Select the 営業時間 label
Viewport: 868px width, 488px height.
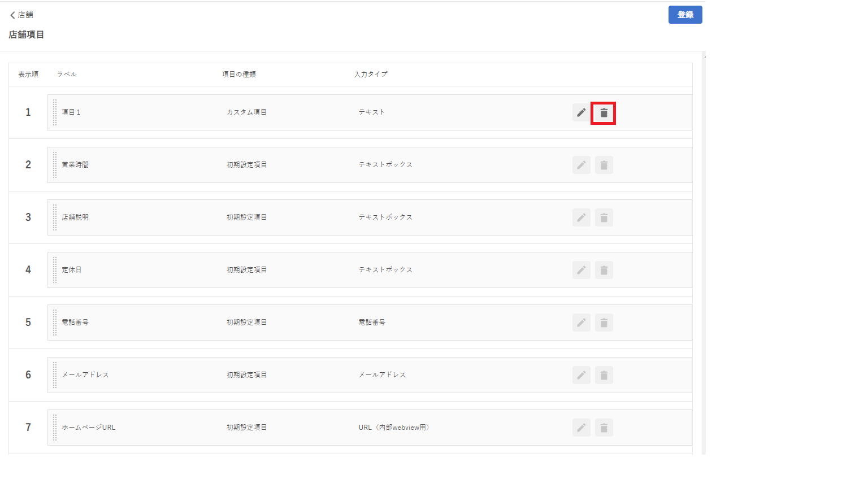click(x=75, y=165)
